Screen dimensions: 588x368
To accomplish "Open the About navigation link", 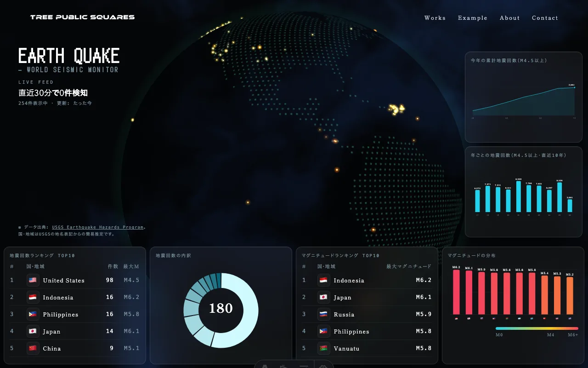I will (x=510, y=18).
